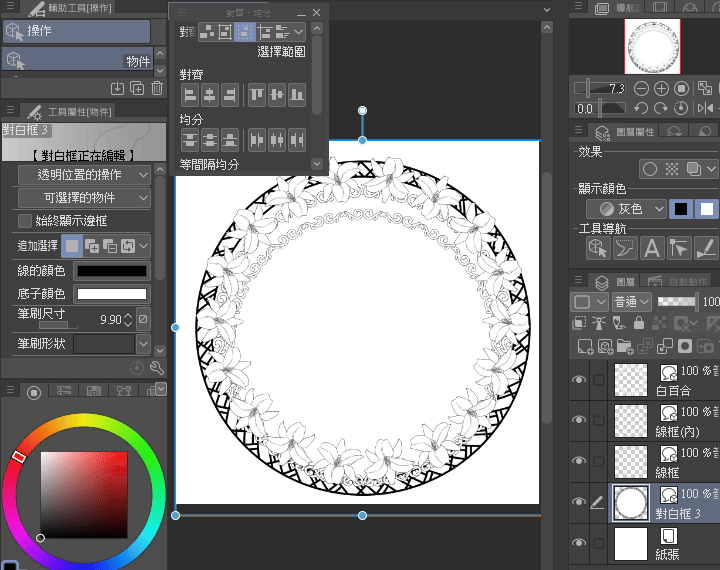Image resolution: width=720 pixels, height=570 pixels.
Task: Select the 操作 operation tool
Action: click(77, 31)
